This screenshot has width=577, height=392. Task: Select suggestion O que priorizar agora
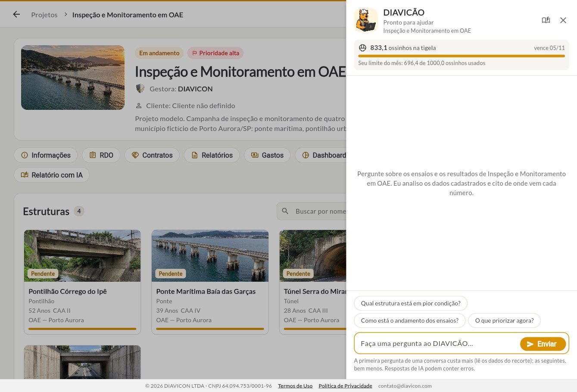[504, 320]
